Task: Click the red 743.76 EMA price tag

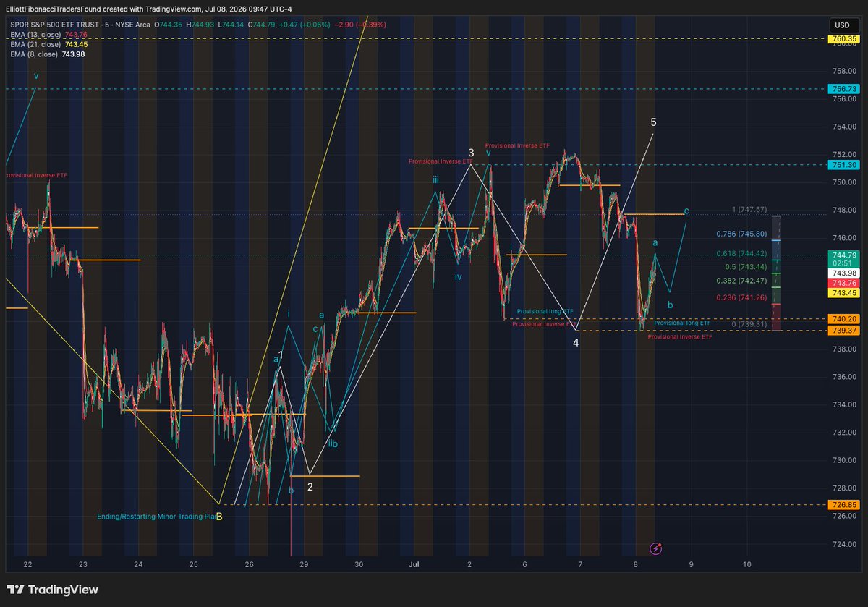Action: click(844, 283)
